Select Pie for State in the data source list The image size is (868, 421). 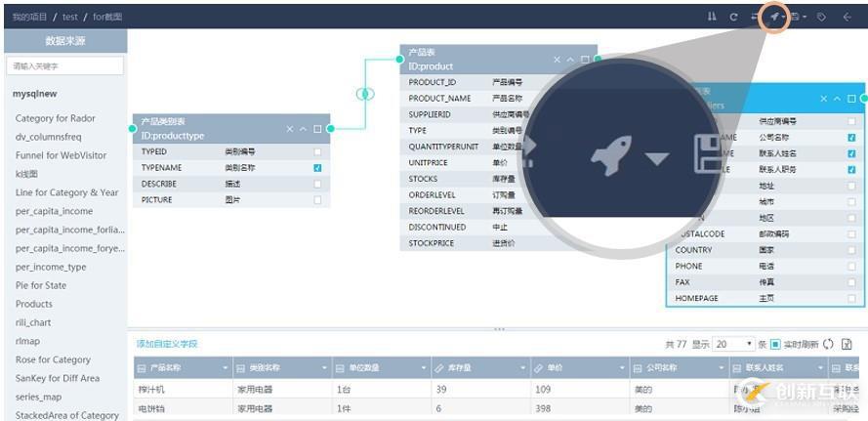click(x=41, y=286)
